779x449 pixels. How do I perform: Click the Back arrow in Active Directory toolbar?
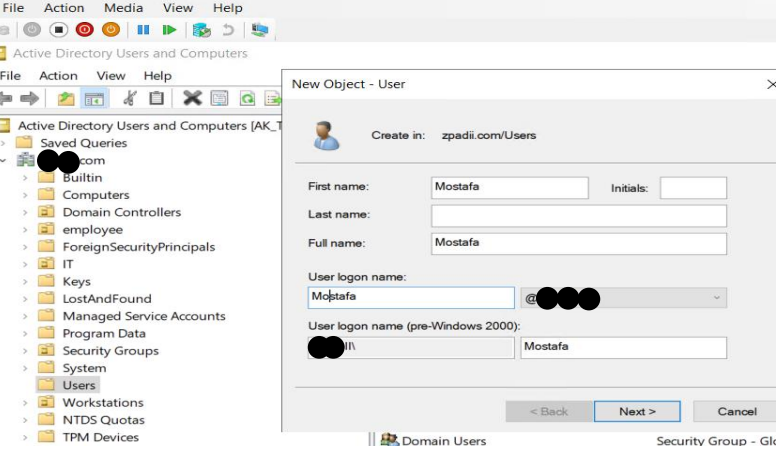click(6, 98)
